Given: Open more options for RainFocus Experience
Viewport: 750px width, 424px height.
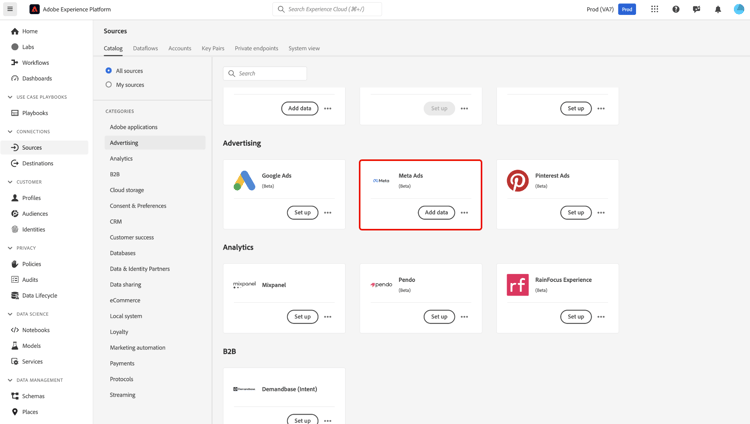Looking at the screenshot, I should pyautogui.click(x=601, y=317).
